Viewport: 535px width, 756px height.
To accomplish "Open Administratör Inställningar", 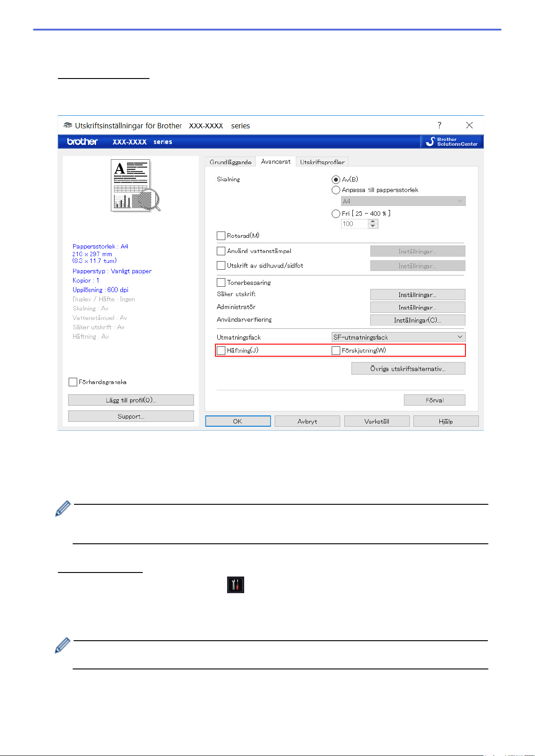I will [417, 307].
